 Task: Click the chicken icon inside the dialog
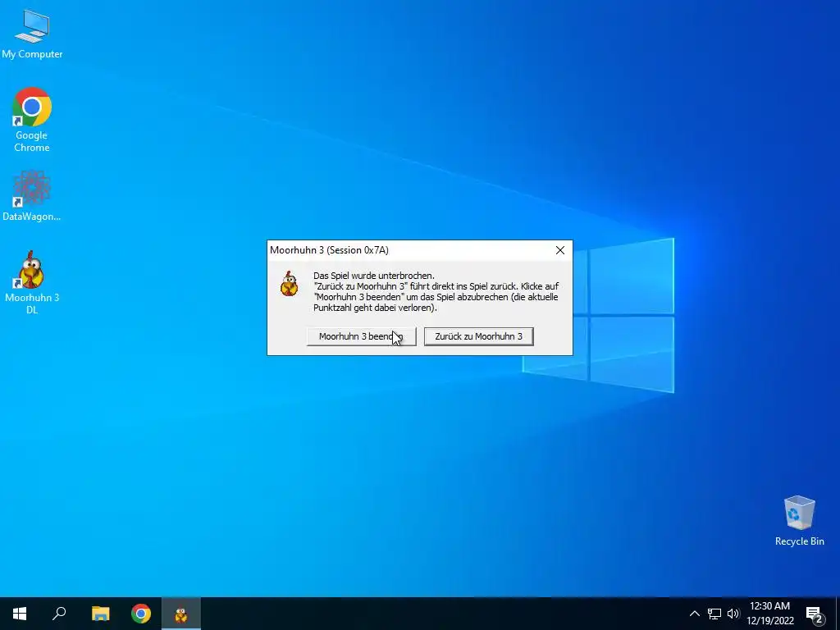pyautogui.click(x=290, y=284)
